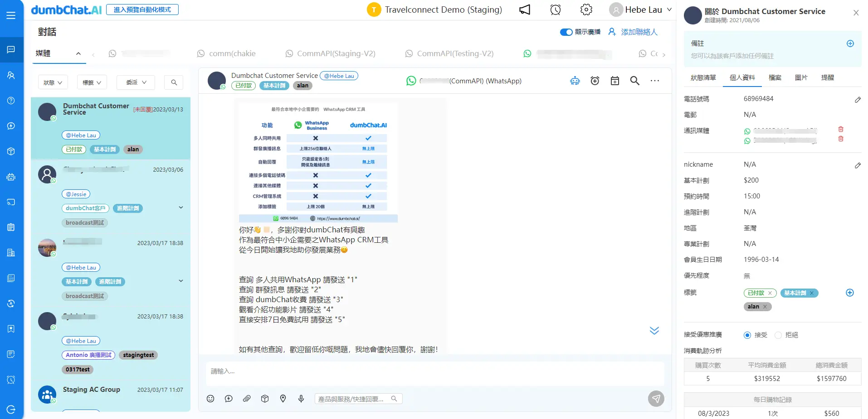Viewport: 868px width, 419px height.
Task: Open the contacts icon in left sidebar
Action: tap(11, 75)
